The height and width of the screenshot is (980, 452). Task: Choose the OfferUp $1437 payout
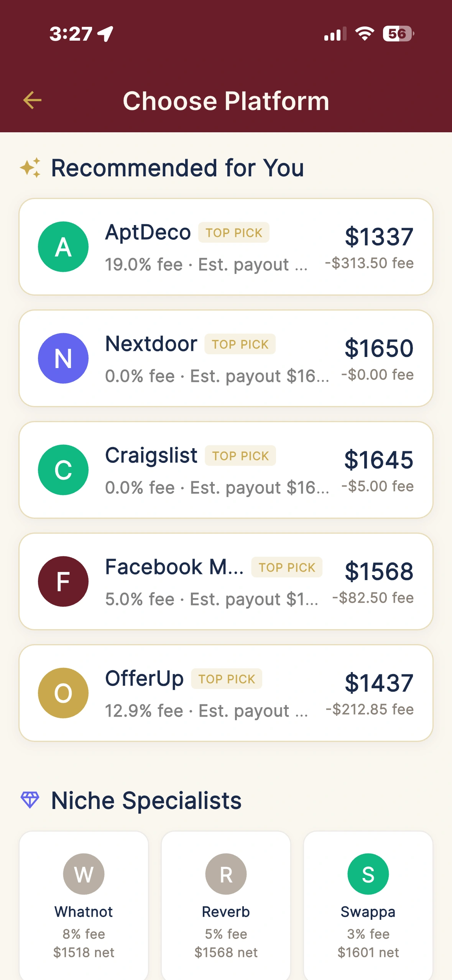pyautogui.click(x=379, y=683)
